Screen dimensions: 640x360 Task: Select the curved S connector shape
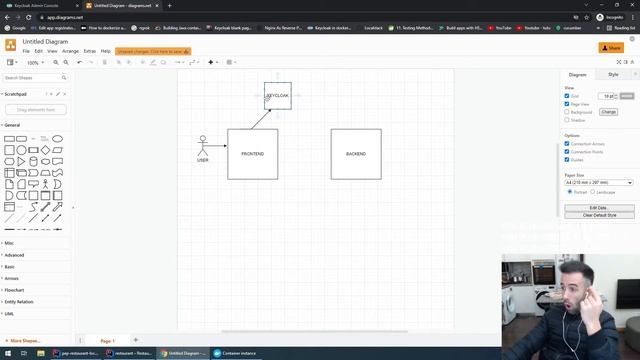point(33,207)
